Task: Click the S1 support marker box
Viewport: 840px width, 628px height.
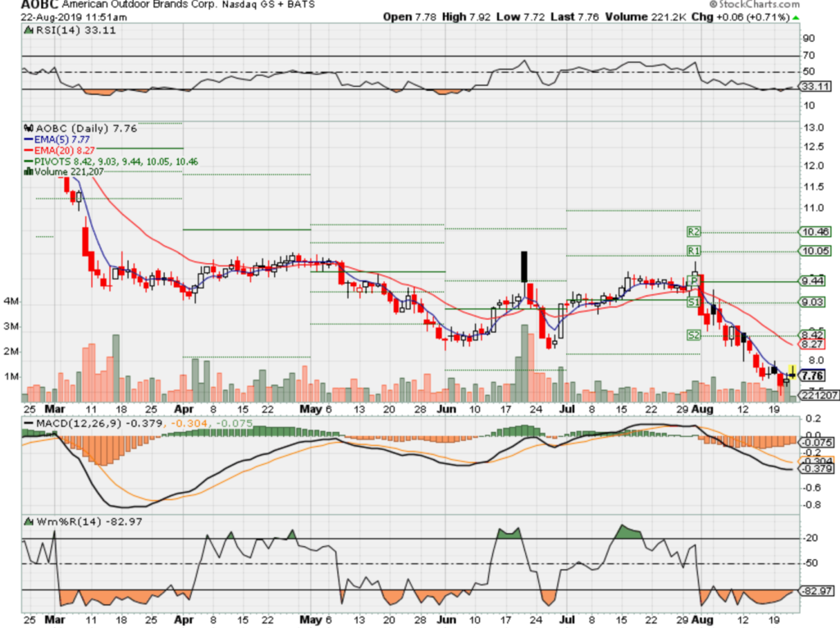Action: (694, 303)
